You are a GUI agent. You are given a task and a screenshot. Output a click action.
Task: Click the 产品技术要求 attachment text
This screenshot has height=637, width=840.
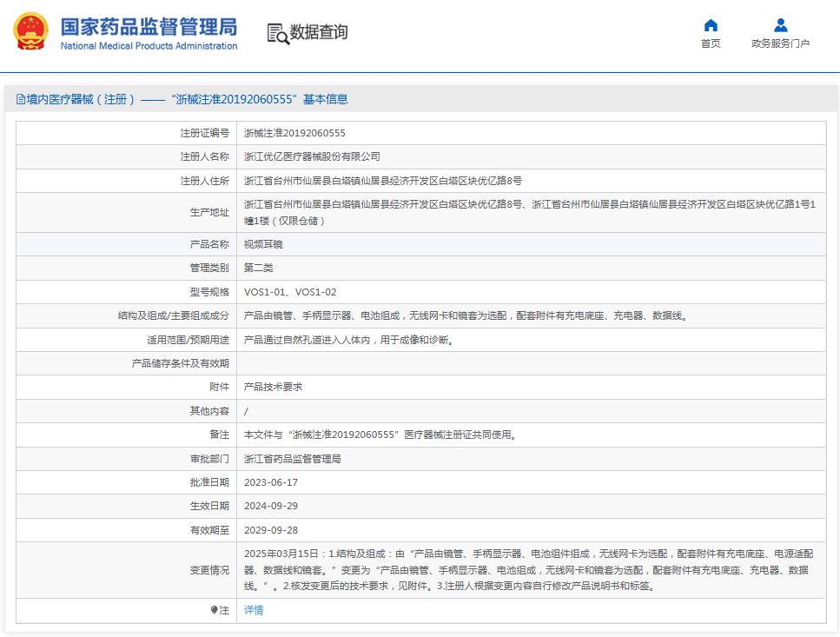point(268,387)
